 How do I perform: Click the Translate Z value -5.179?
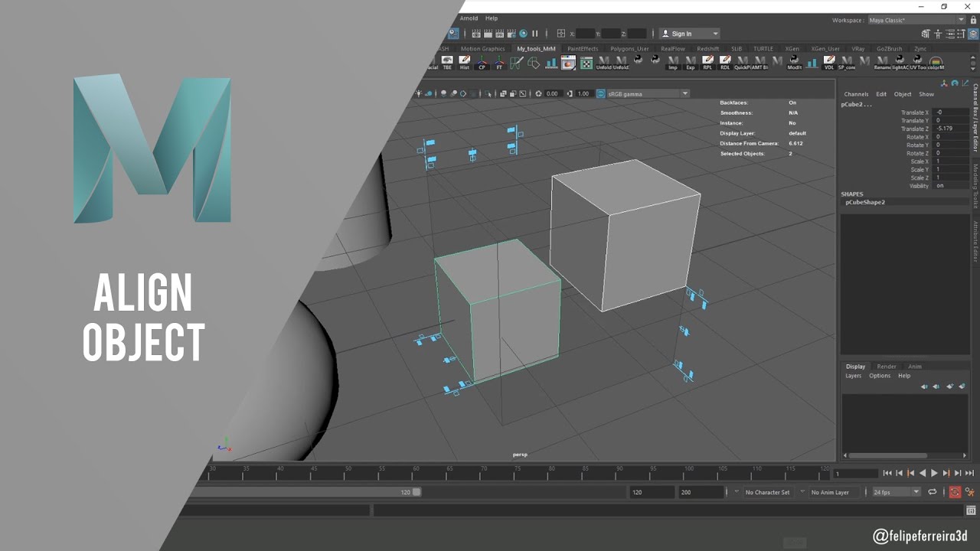click(950, 129)
